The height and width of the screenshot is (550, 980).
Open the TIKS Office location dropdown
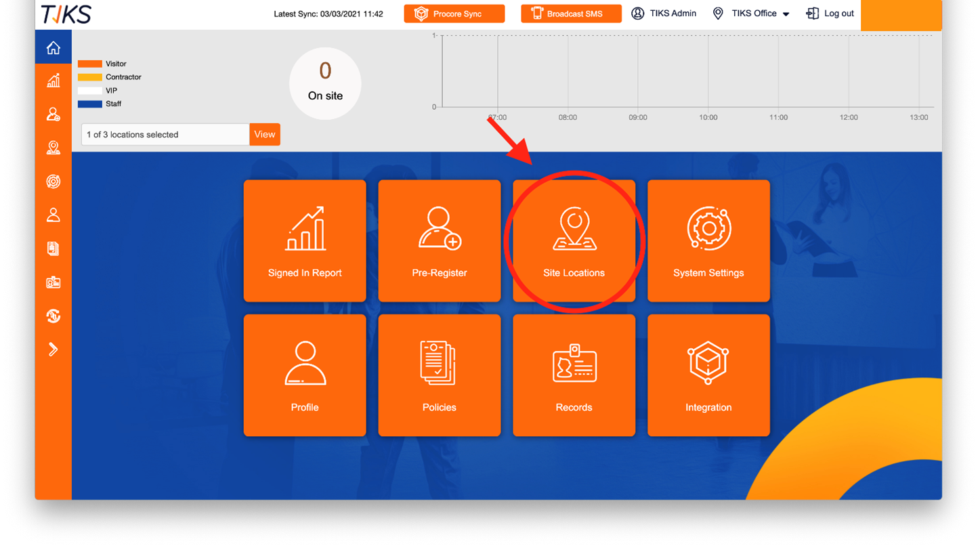(750, 13)
